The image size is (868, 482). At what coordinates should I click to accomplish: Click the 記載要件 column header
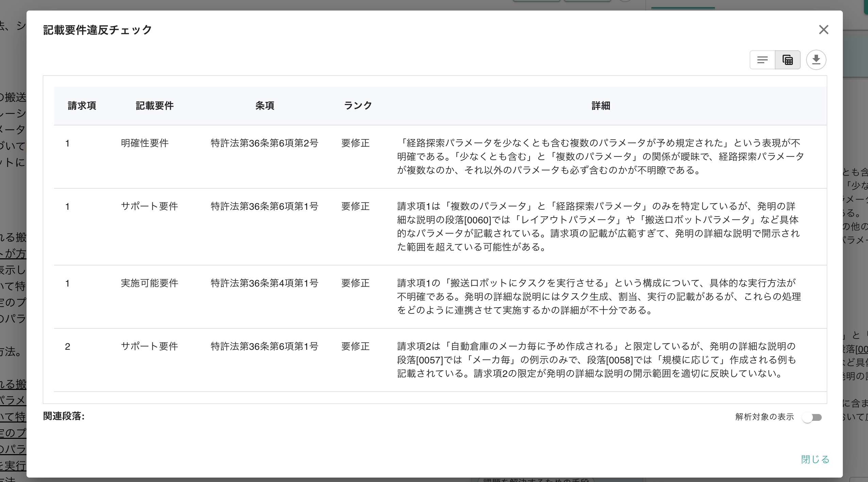tap(155, 106)
